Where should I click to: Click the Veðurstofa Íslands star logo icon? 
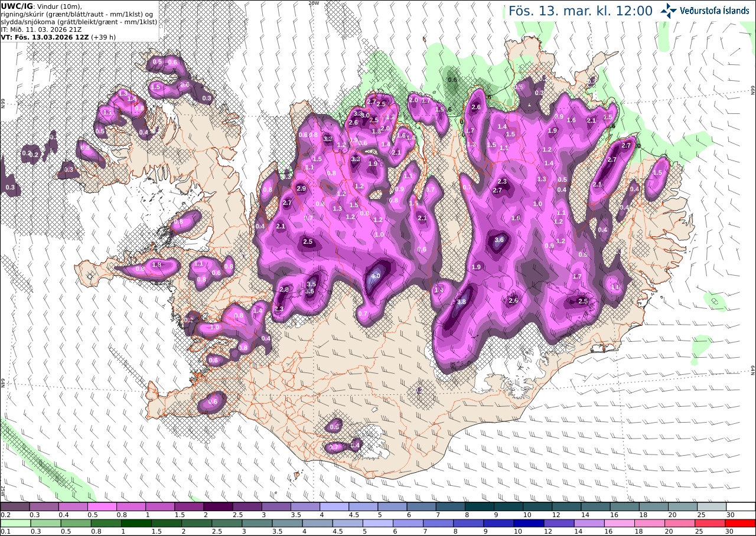pos(669,10)
